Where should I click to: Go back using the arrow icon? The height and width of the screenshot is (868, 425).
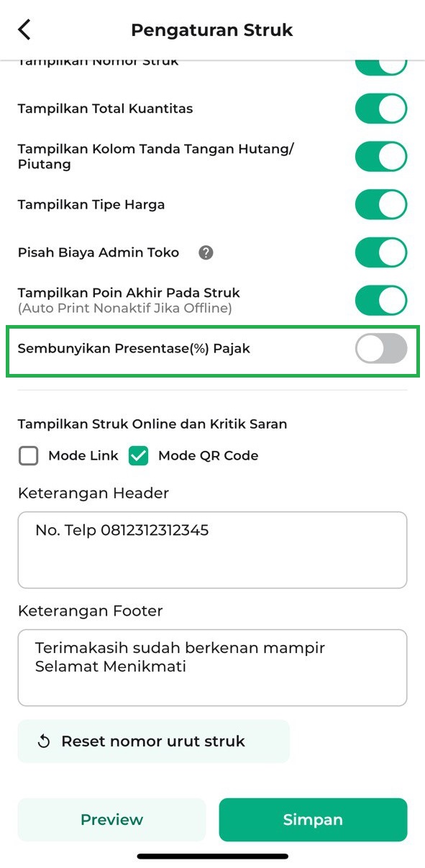click(24, 29)
